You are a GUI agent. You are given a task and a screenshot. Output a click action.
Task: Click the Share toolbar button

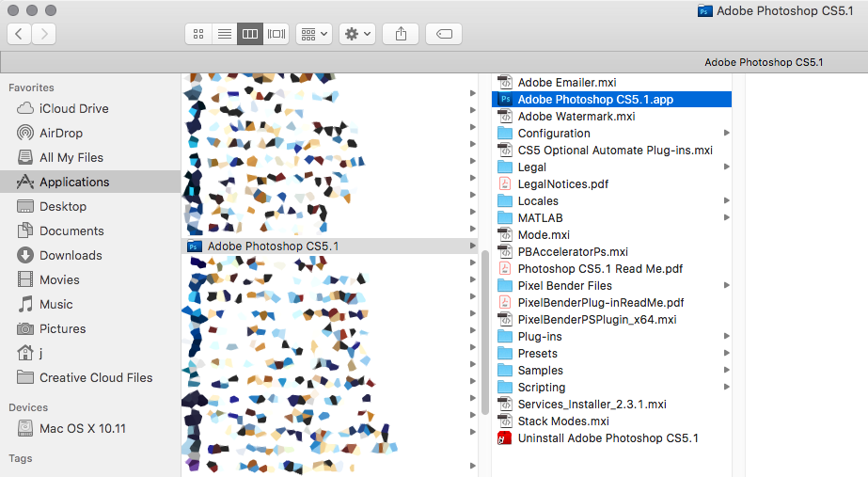click(x=401, y=34)
